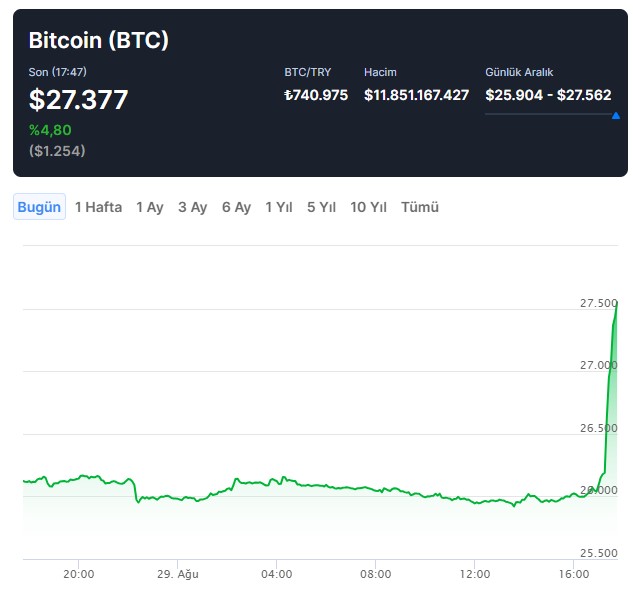633x596 pixels.
Task: Click the Hacim volume figure
Action: [416, 95]
